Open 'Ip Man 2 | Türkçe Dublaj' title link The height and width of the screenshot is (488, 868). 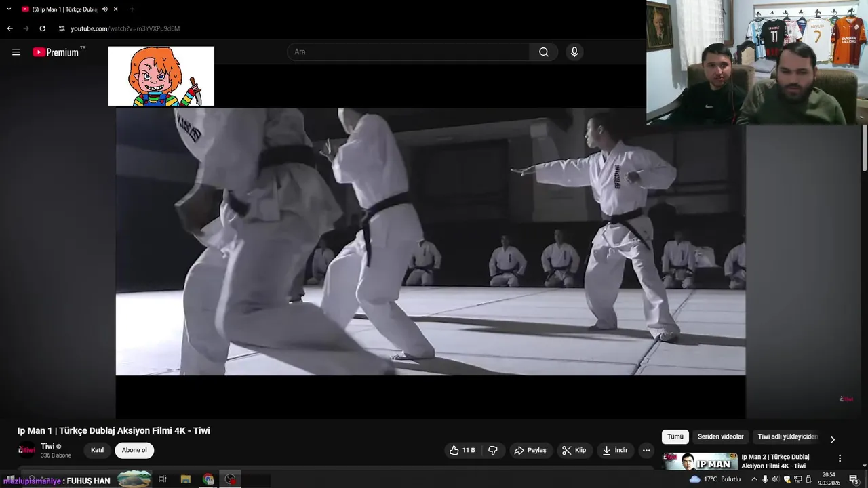(x=775, y=462)
